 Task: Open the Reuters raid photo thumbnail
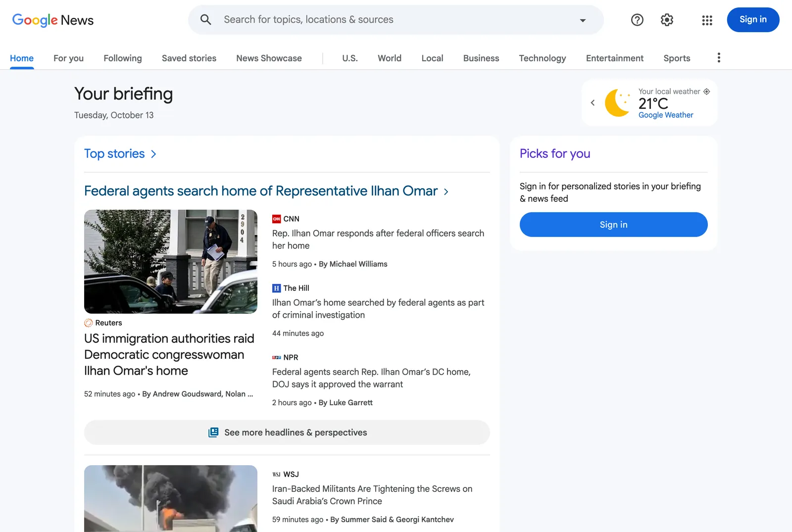click(x=171, y=262)
